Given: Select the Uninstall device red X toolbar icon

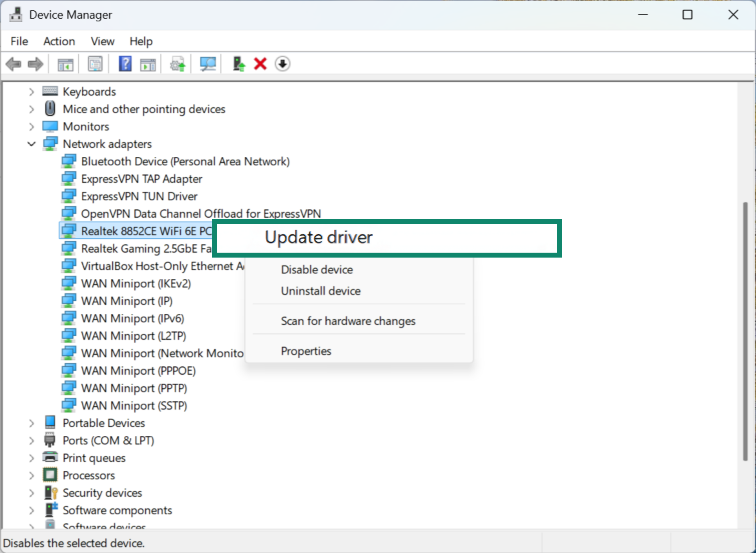Looking at the screenshot, I should pyautogui.click(x=260, y=64).
